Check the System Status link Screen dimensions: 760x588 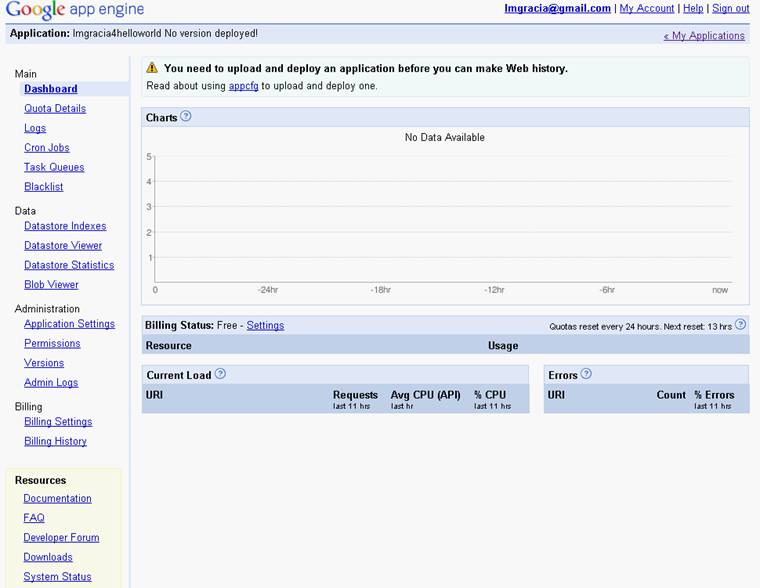57,576
